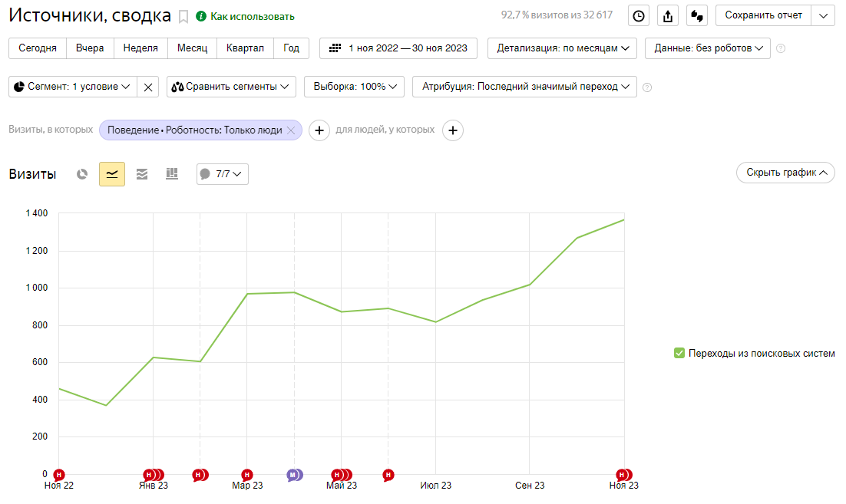Select the stacked area chart icon

(x=142, y=174)
